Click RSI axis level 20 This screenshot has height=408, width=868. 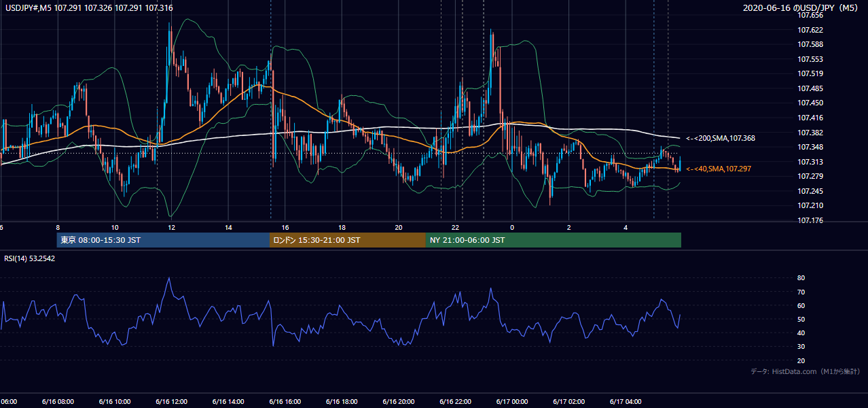coord(801,360)
